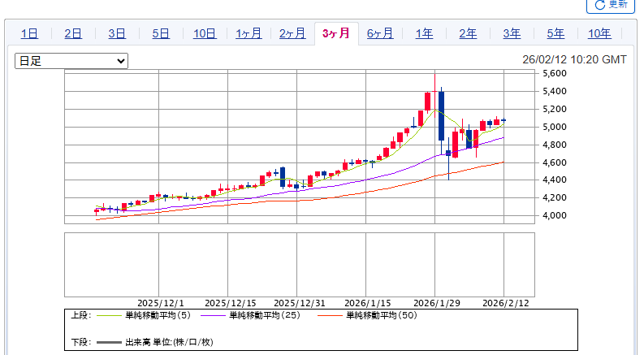The width and height of the screenshot is (644, 355).
Task: Select the 10年 long-term tab
Action: [599, 33]
